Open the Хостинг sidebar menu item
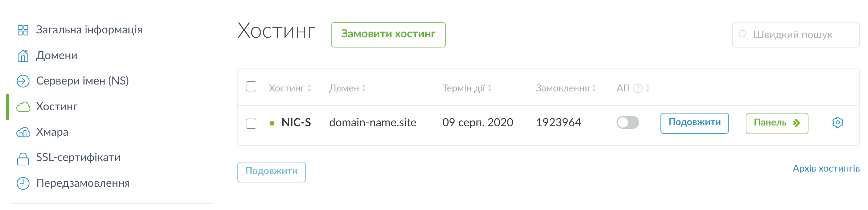The image size is (868, 210). coord(57,107)
